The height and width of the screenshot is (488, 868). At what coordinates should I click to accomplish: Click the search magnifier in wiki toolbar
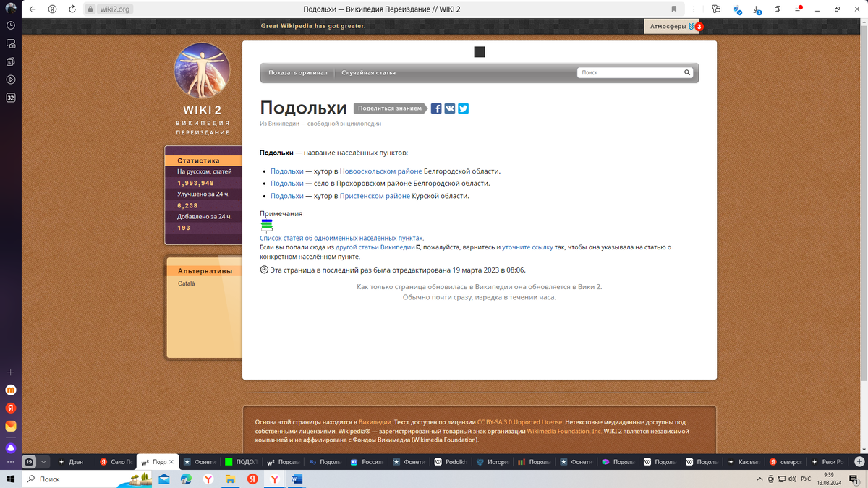[x=687, y=72]
